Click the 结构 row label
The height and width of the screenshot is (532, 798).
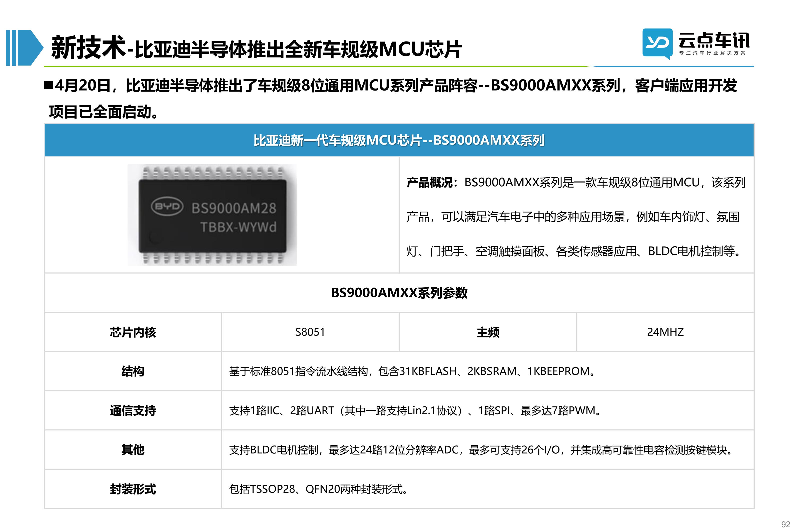point(133,371)
